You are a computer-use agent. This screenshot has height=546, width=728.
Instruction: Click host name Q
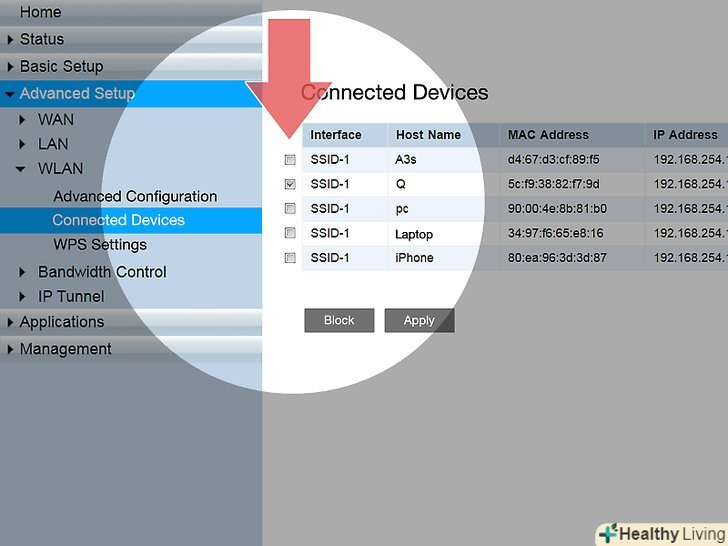[x=400, y=184]
